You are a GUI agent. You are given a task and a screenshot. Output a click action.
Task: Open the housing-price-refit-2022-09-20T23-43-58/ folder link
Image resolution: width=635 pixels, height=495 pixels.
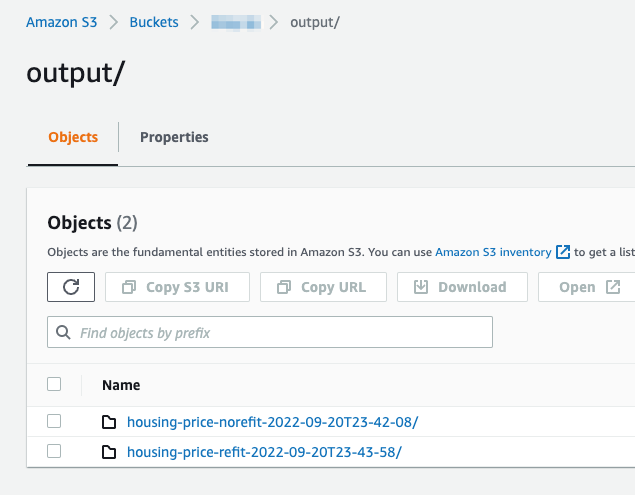[x=264, y=452]
